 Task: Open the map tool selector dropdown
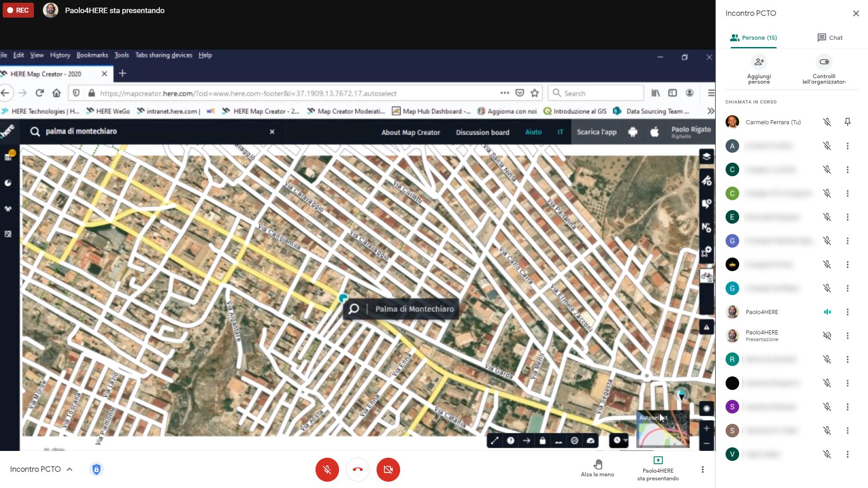point(619,440)
